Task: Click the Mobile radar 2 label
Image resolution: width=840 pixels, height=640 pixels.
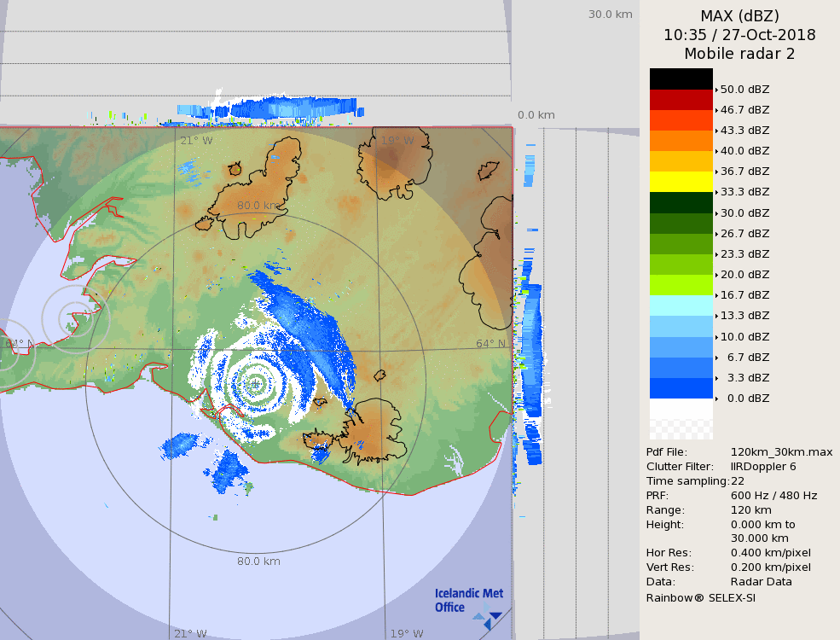Action: click(739, 54)
